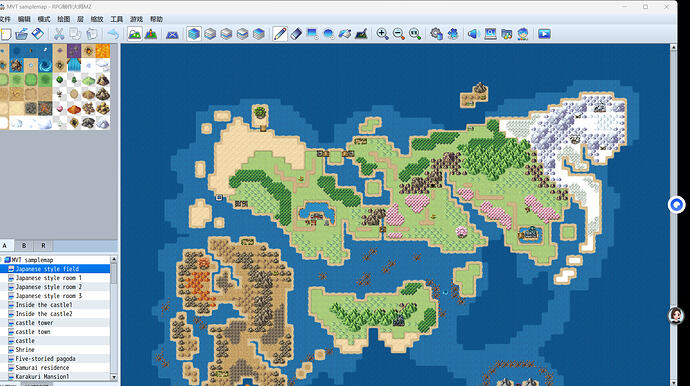
Task: Open a project with the folder icon
Action: pyautogui.click(x=22, y=34)
